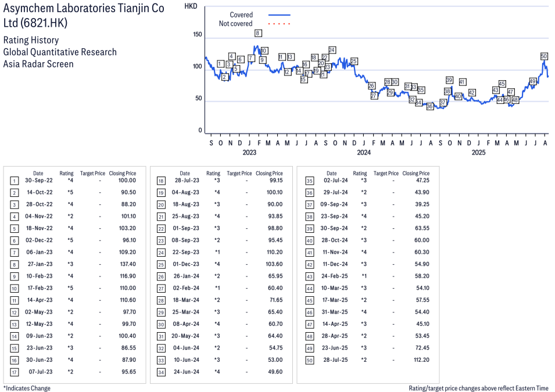
Task: Click the Rating header in the rightmost table
Action: click(x=360, y=174)
